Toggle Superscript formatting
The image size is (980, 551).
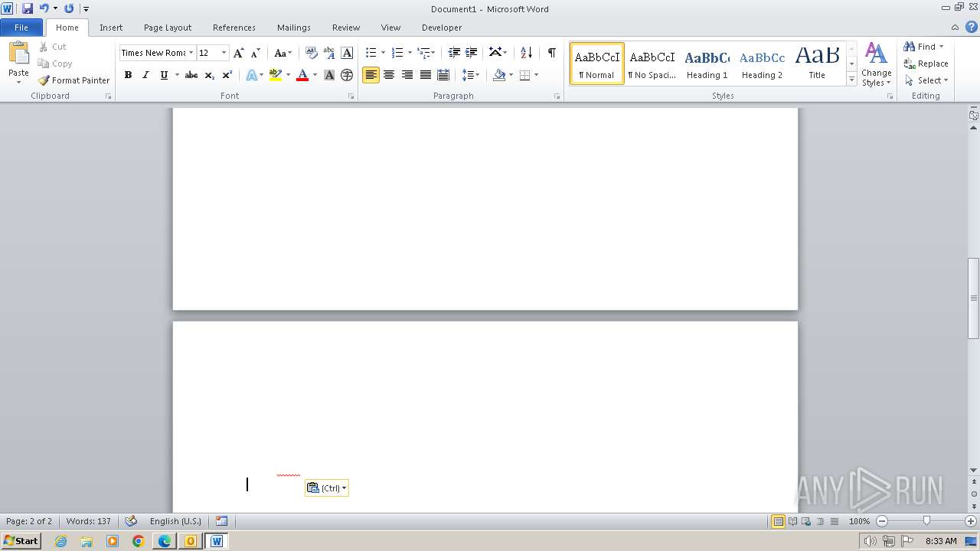(x=227, y=75)
